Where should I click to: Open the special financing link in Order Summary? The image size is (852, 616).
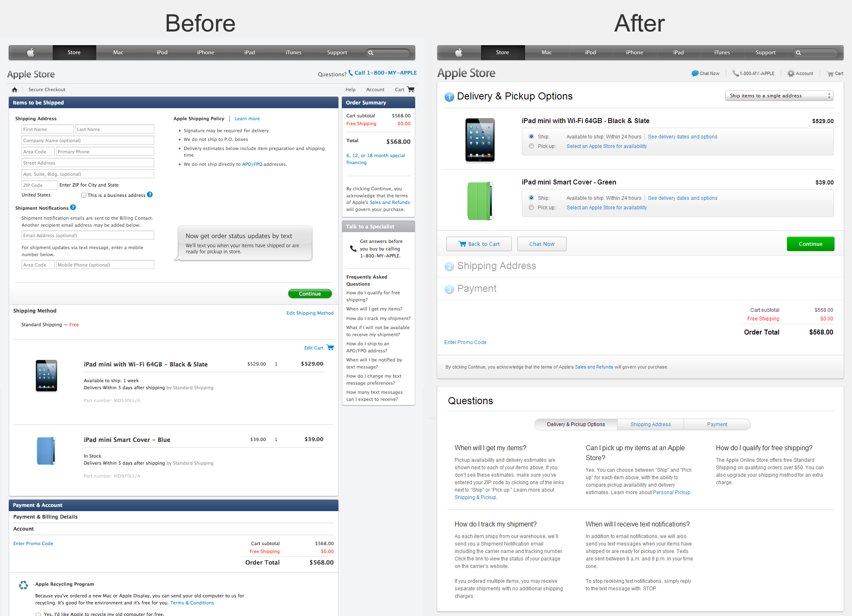tap(376, 159)
